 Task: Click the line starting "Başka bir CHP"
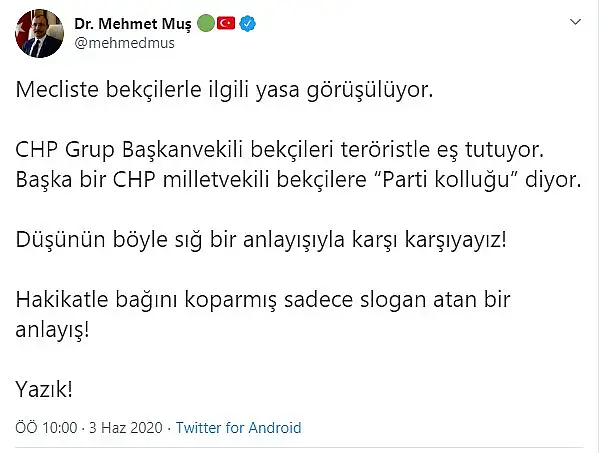click(298, 180)
